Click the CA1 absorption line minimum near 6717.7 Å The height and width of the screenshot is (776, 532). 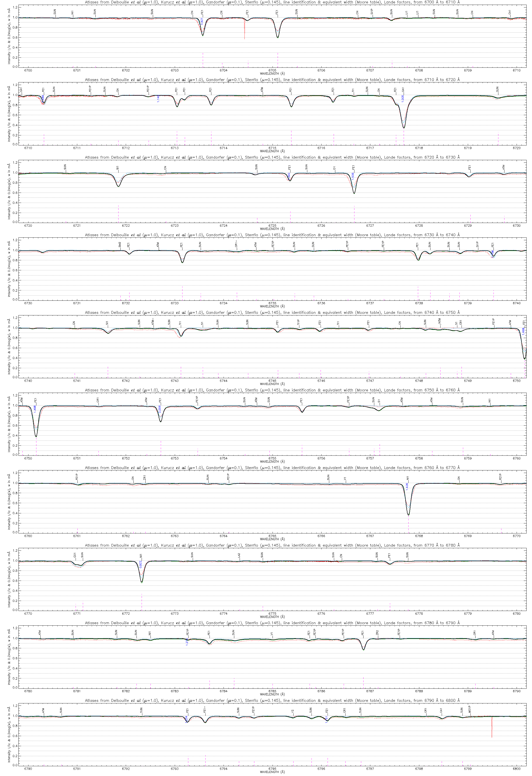tap(404, 127)
